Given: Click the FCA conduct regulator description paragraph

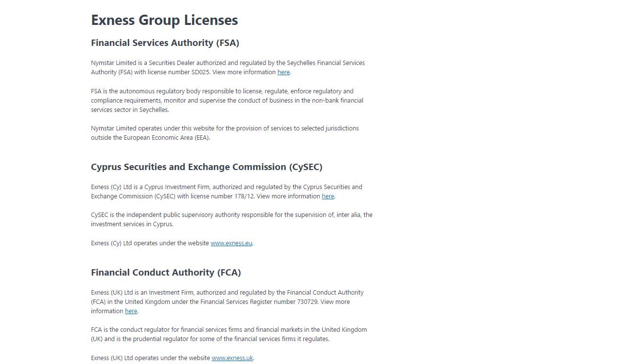Looking at the screenshot, I should (229, 334).
